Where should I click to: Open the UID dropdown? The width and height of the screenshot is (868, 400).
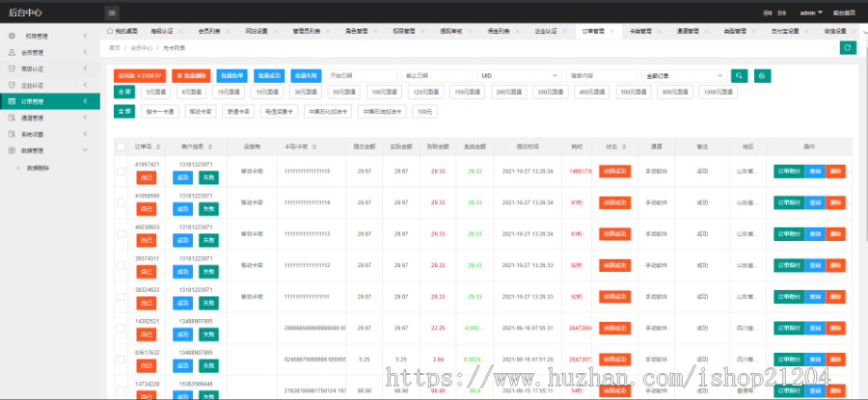520,75
